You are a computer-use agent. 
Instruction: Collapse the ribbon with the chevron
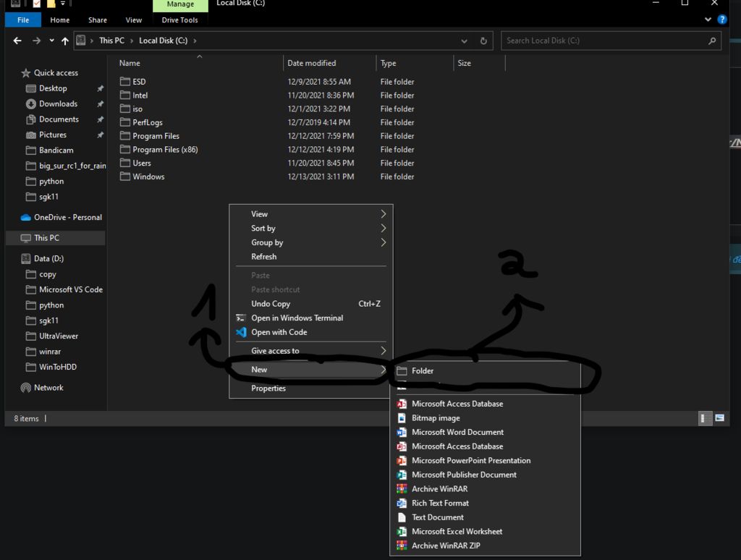(708, 20)
